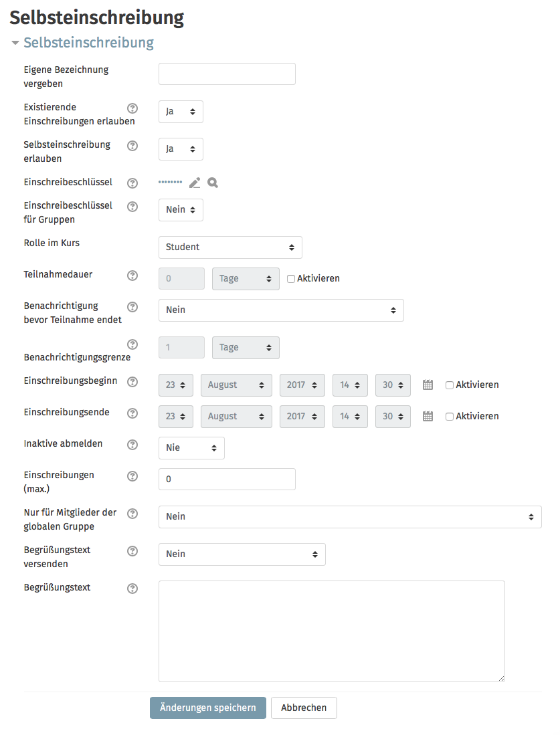
Task: Show help for Teilnahmedauer
Action: 132,276
